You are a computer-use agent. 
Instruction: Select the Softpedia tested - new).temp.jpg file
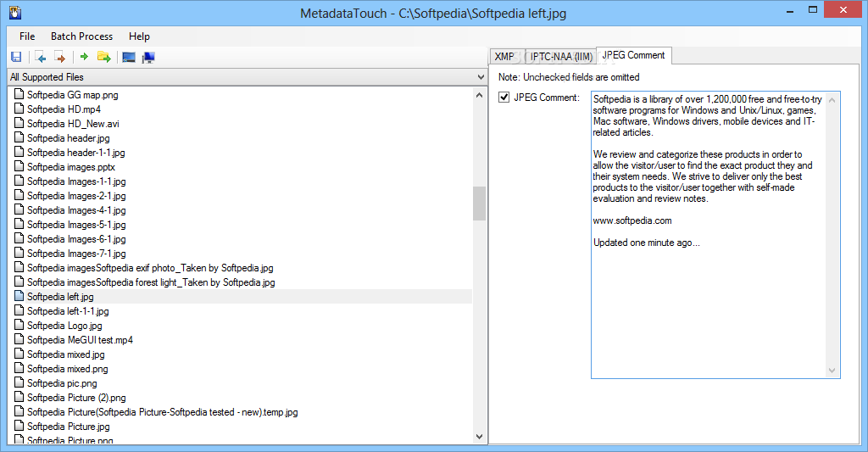pos(163,411)
